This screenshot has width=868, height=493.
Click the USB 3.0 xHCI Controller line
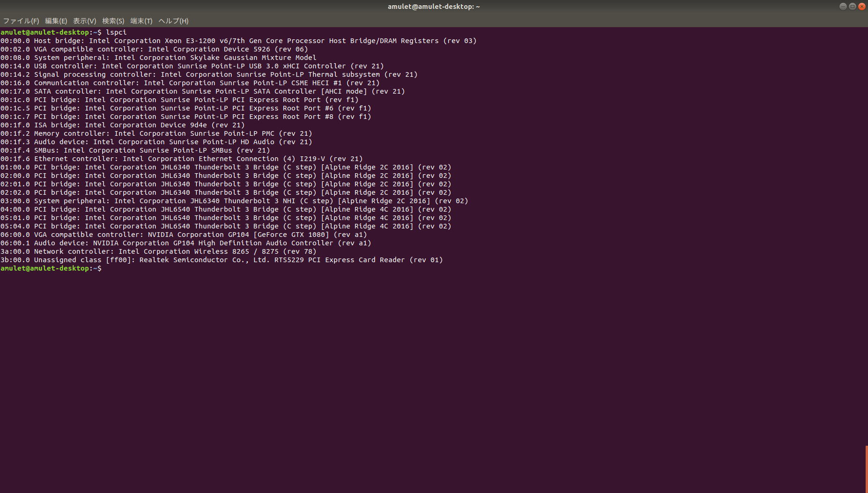click(x=192, y=66)
